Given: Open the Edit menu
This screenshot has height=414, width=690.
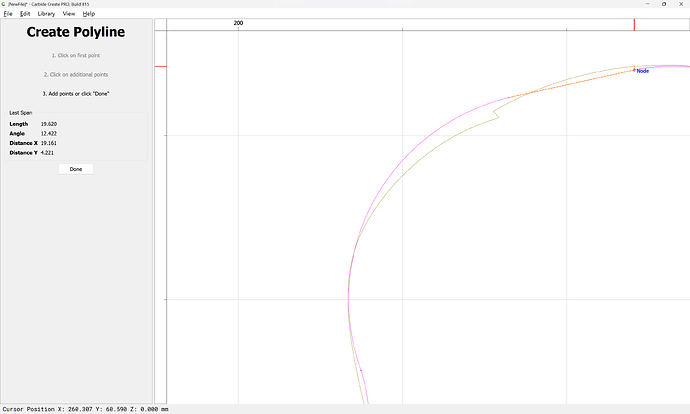Looking at the screenshot, I should pos(24,14).
